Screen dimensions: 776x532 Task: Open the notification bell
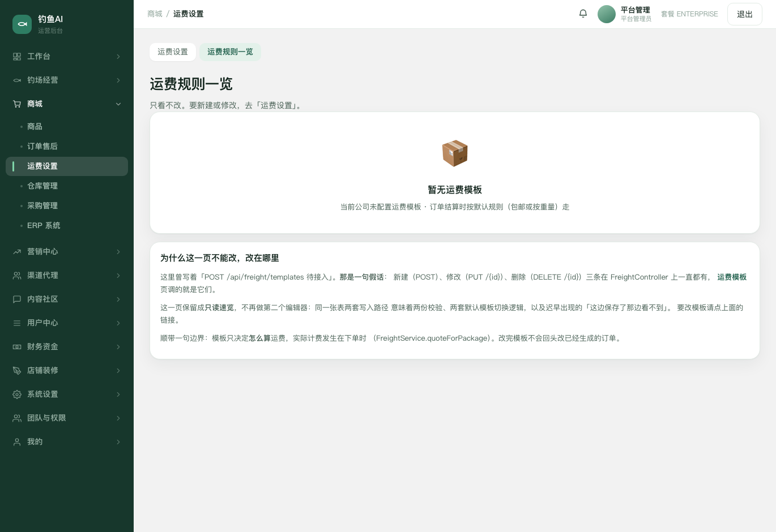pos(583,14)
